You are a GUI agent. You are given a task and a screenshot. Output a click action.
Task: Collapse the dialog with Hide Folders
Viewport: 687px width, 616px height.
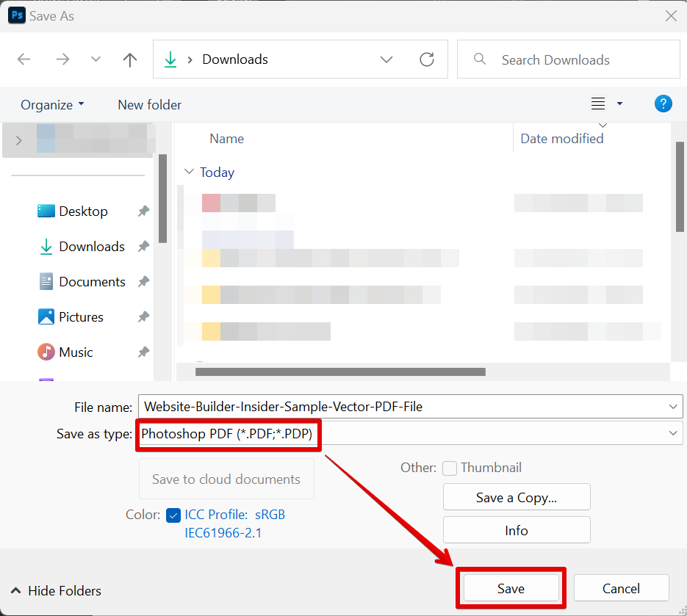57,590
